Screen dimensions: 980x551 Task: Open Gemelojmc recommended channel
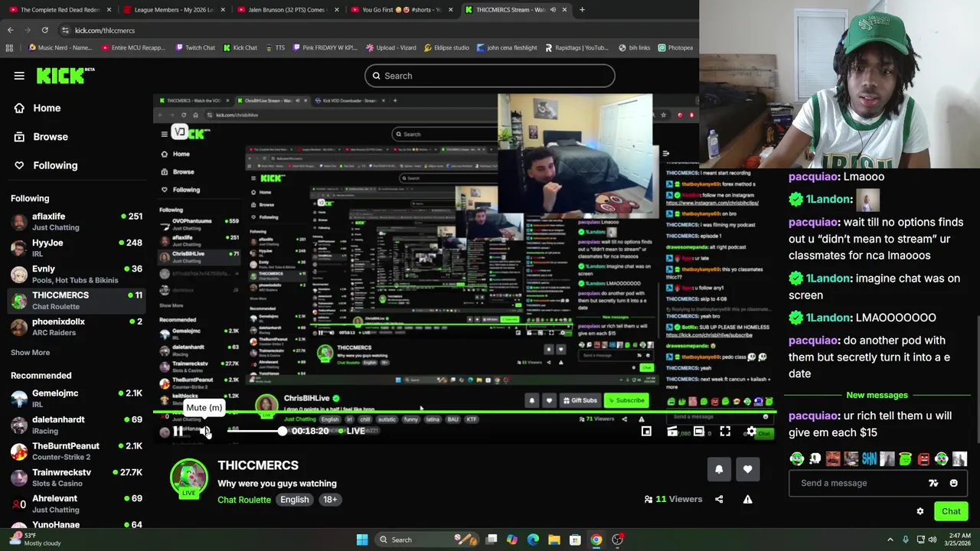pyautogui.click(x=77, y=398)
